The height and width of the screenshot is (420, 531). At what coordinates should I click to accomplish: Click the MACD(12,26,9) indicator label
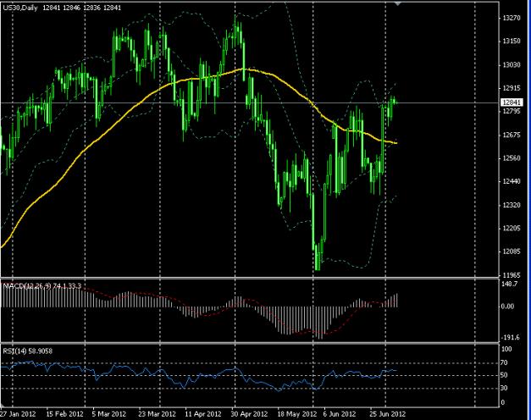pos(42,287)
